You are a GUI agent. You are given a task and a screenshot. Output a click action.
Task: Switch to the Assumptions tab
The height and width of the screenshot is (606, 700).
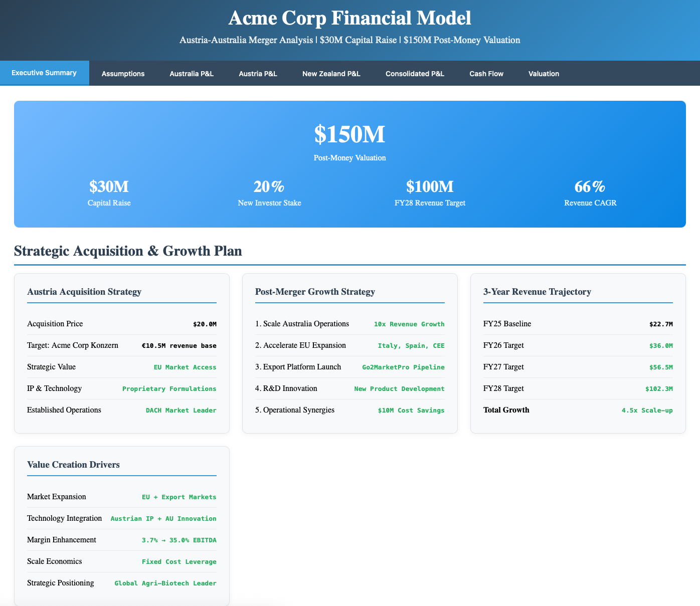(123, 73)
